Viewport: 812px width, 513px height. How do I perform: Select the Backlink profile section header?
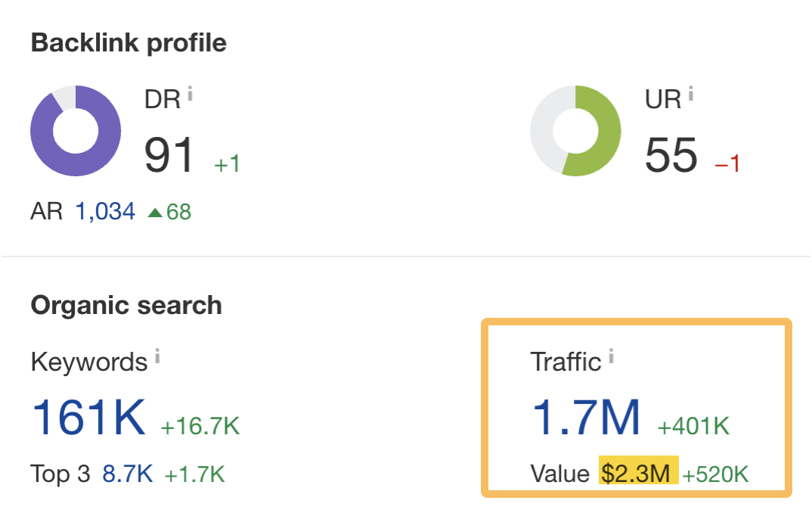click(x=129, y=43)
